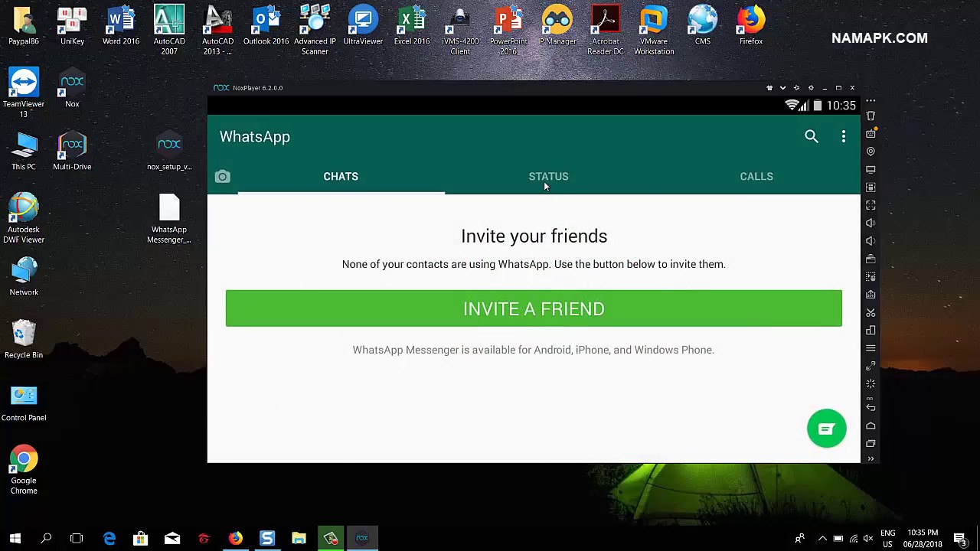The width and height of the screenshot is (980, 551).
Task: Open Nox settings gear in title bar
Action: point(811,88)
